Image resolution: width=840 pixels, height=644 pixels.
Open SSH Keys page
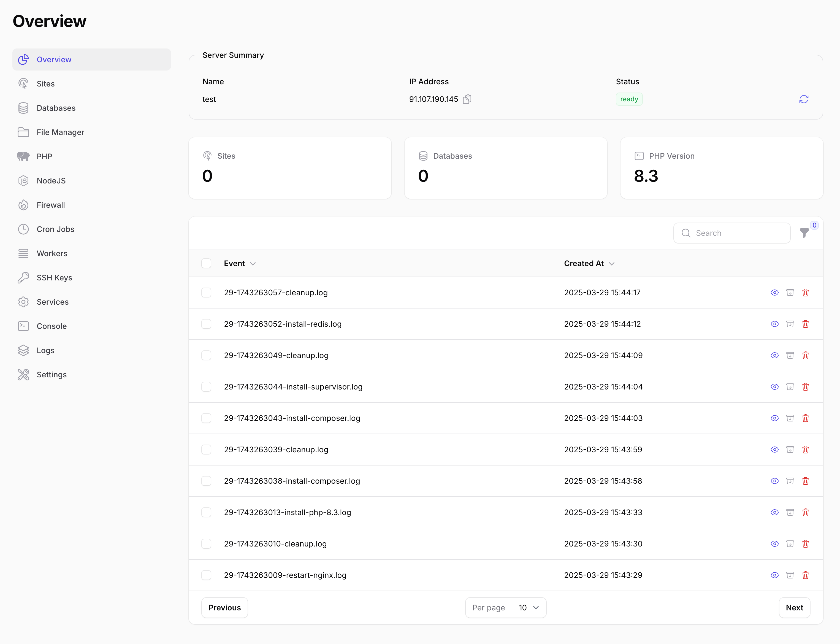point(92,278)
